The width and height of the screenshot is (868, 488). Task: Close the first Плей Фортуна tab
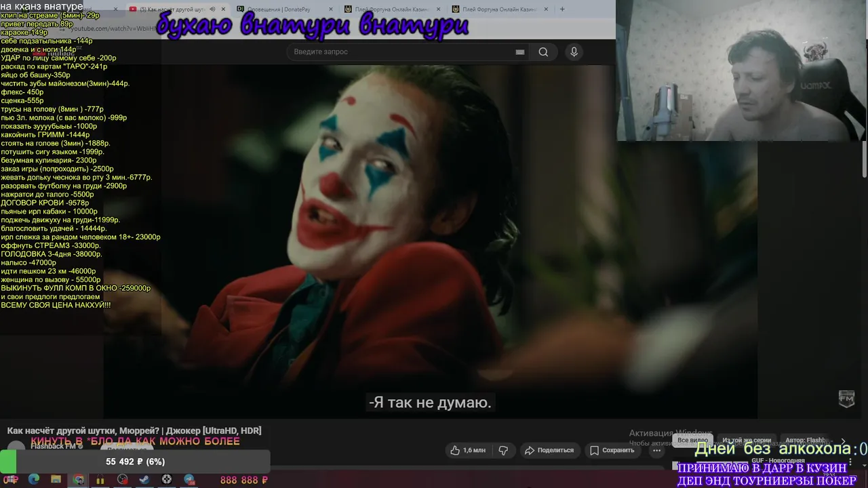(x=439, y=9)
